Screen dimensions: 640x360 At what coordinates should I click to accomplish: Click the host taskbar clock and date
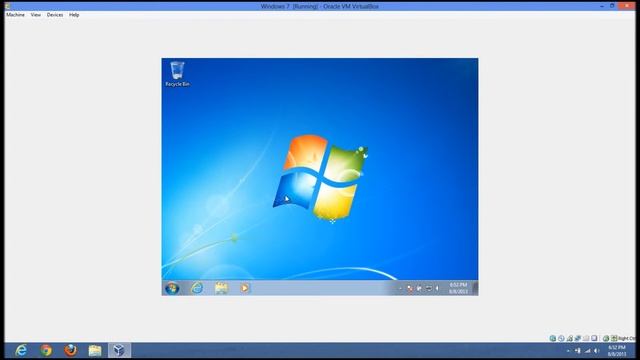click(x=617, y=351)
